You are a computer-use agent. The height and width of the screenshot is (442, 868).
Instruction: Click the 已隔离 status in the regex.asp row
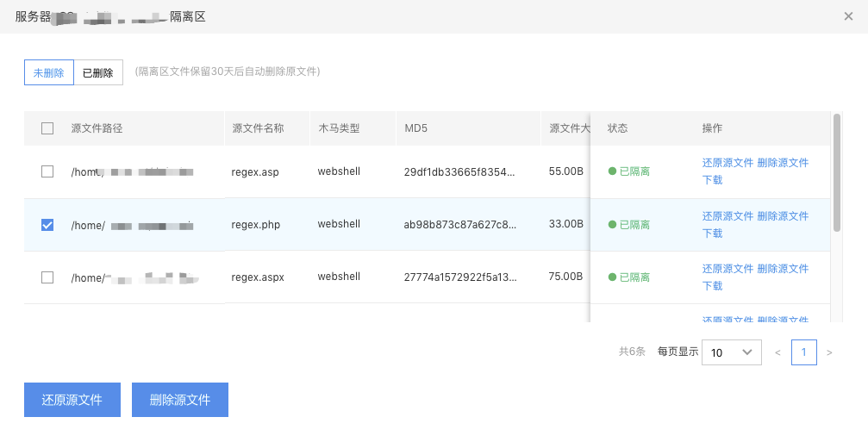point(629,171)
